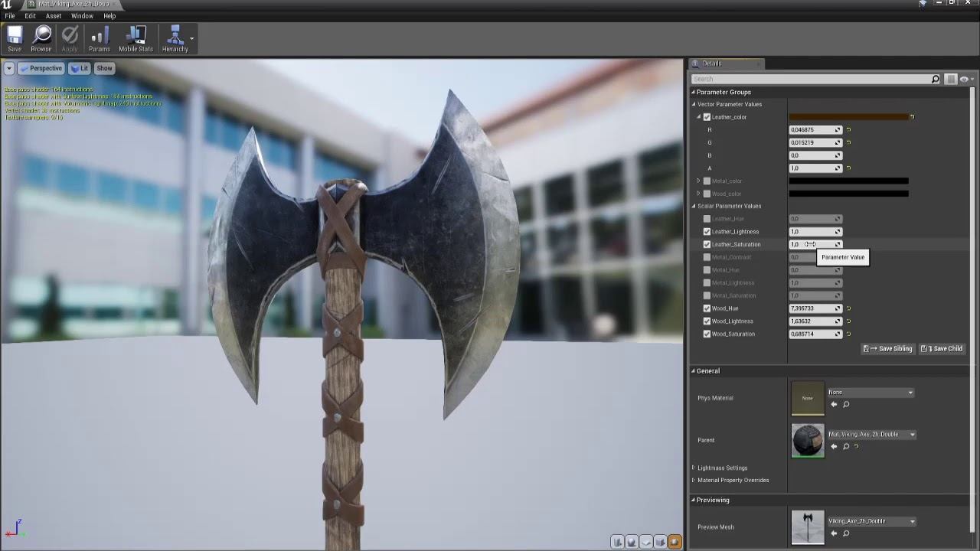Expand Material Property Overrides
The width and height of the screenshot is (980, 551).
(x=694, y=480)
